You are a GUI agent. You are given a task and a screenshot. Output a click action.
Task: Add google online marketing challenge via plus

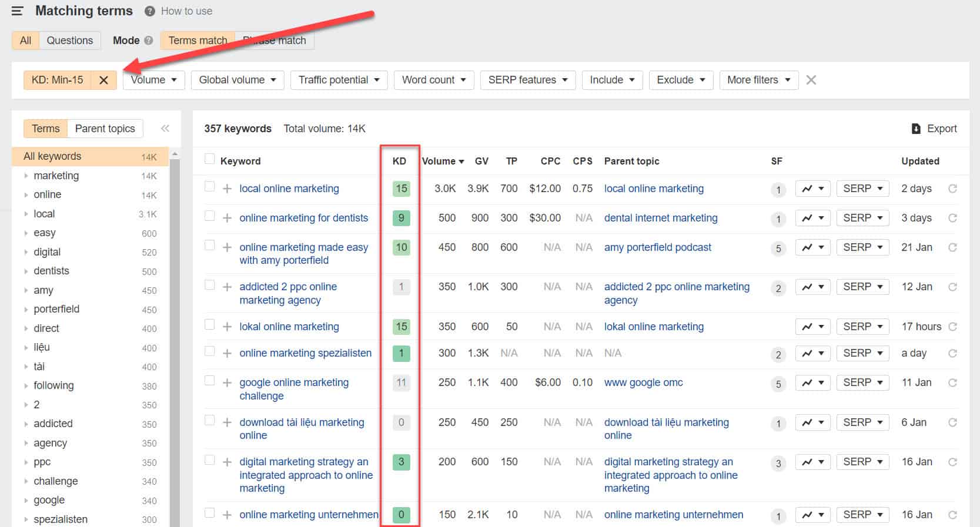227,382
